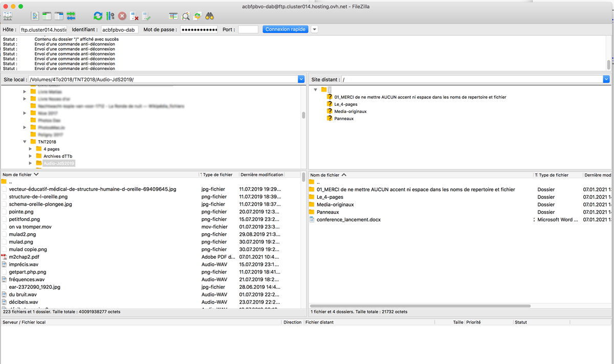Click the disconnect from server icon
Screen dimensions: 614x364
[134, 16]
